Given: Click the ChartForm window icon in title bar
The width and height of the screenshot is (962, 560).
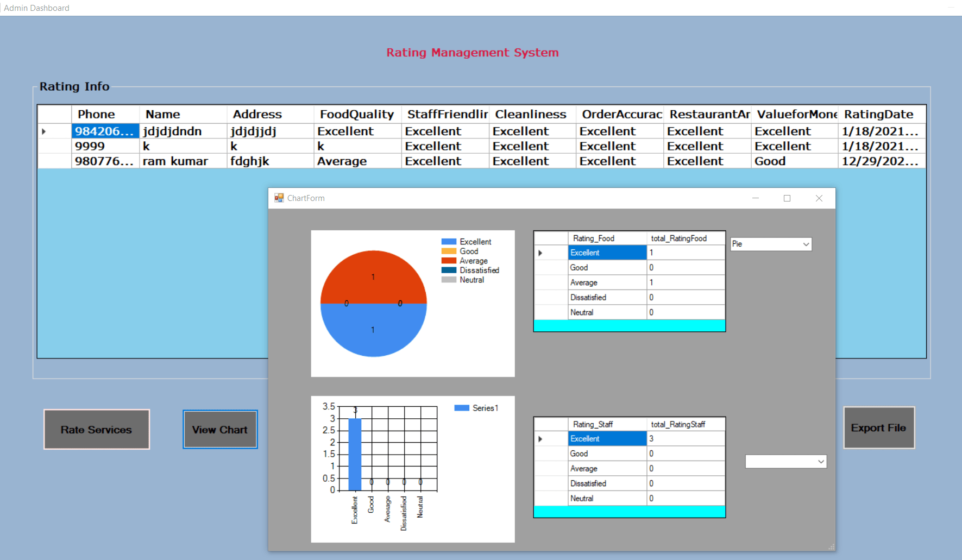Looking at the screenshot, I should click(279, 198).
